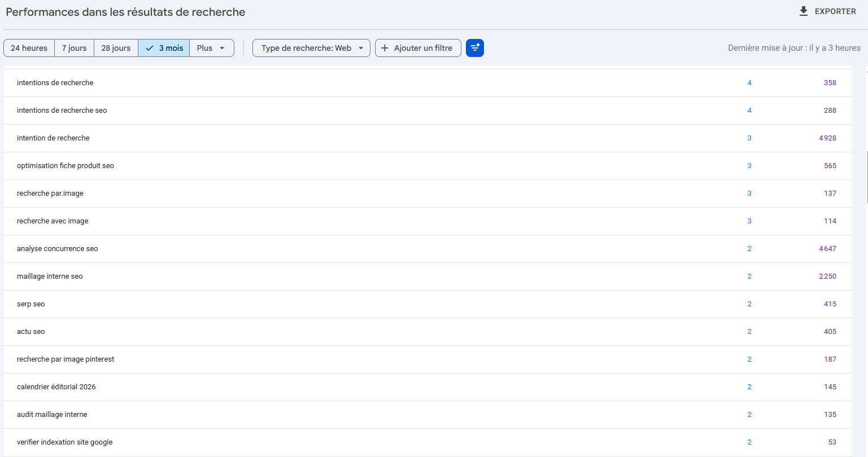
Task: Select the 'analyse concurrence seo' query row
Action: [x=58, y=249]
